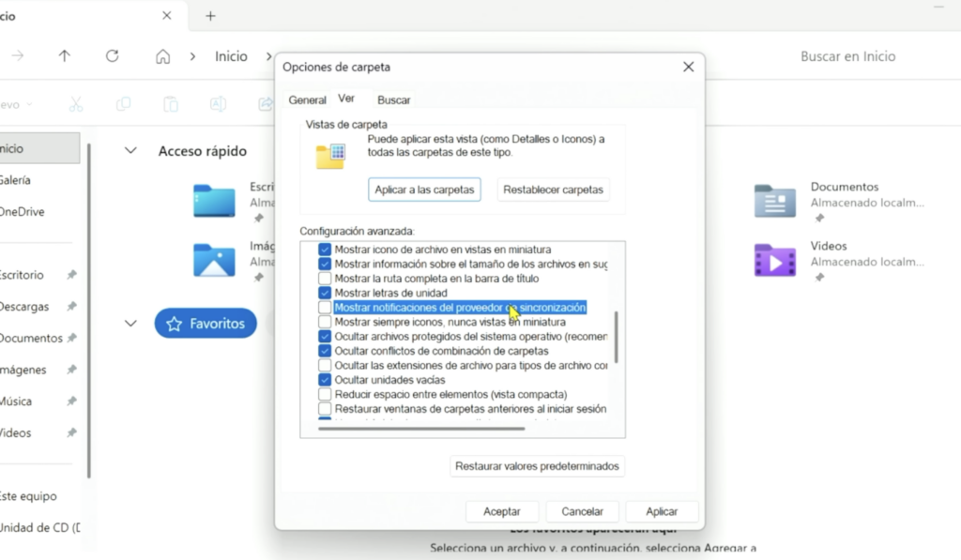Open the Videos folder icon in quick access

click(774, 260)
